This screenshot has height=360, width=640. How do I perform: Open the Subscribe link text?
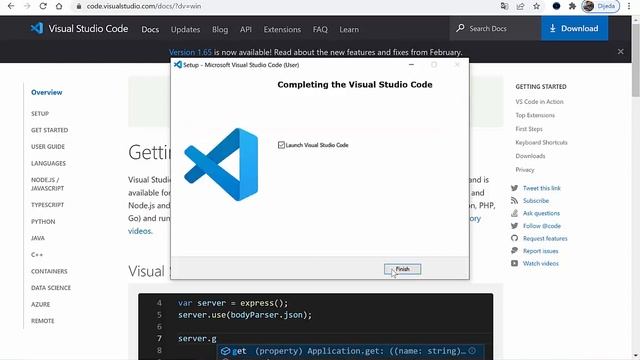[536, 201]
